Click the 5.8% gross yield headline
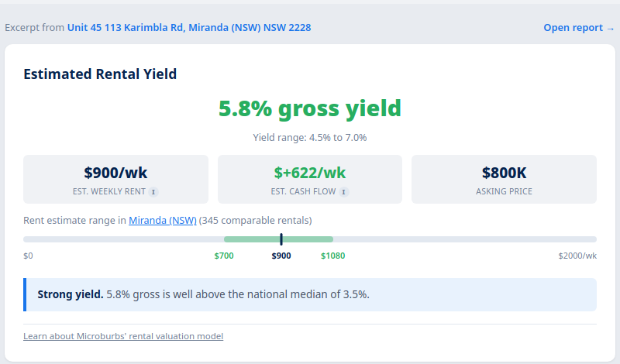 tap(310, 108)
